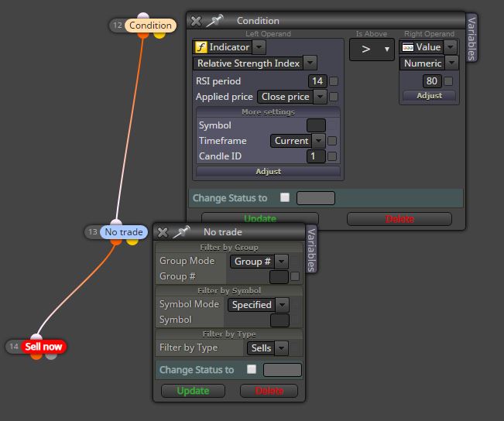Toggle the Timeframe checkbox
Image resolution: width=504 pixels, height=421 pixels.
(332, 141)
